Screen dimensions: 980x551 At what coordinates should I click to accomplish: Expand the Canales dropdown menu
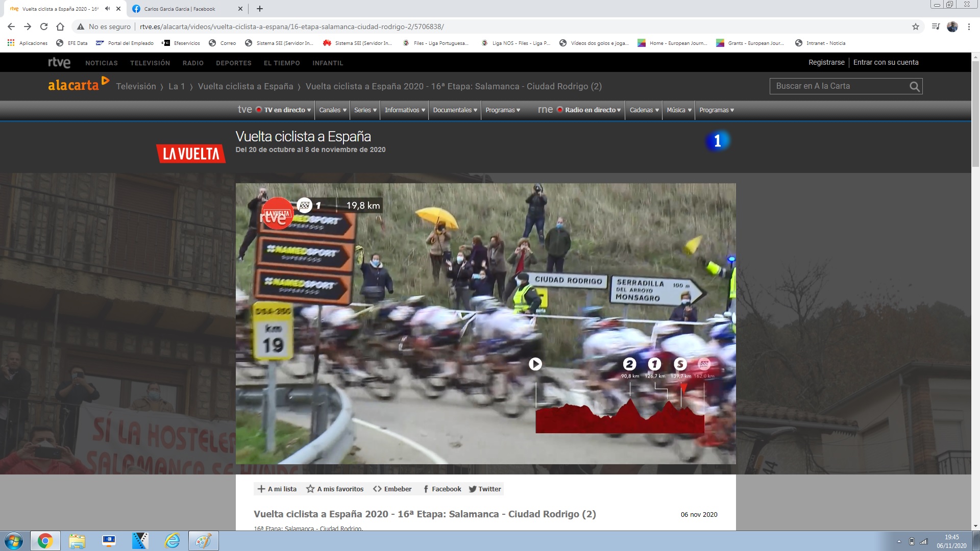(x=333, y=110)
